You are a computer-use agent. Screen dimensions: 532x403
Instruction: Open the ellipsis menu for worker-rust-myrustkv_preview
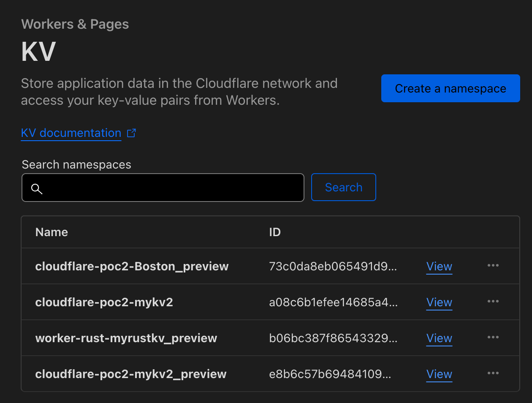493,337
